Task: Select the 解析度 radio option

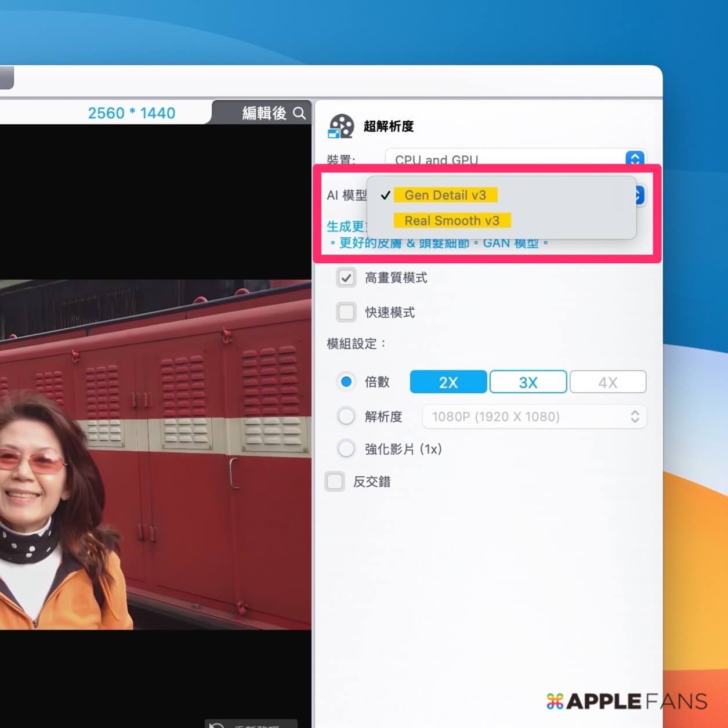Action: click(346, 416)
